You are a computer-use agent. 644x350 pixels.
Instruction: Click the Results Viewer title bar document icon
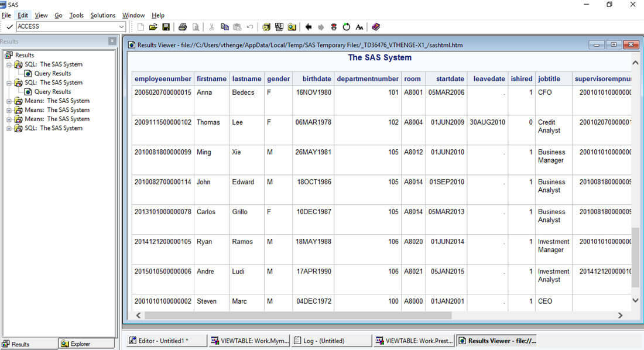131,45
